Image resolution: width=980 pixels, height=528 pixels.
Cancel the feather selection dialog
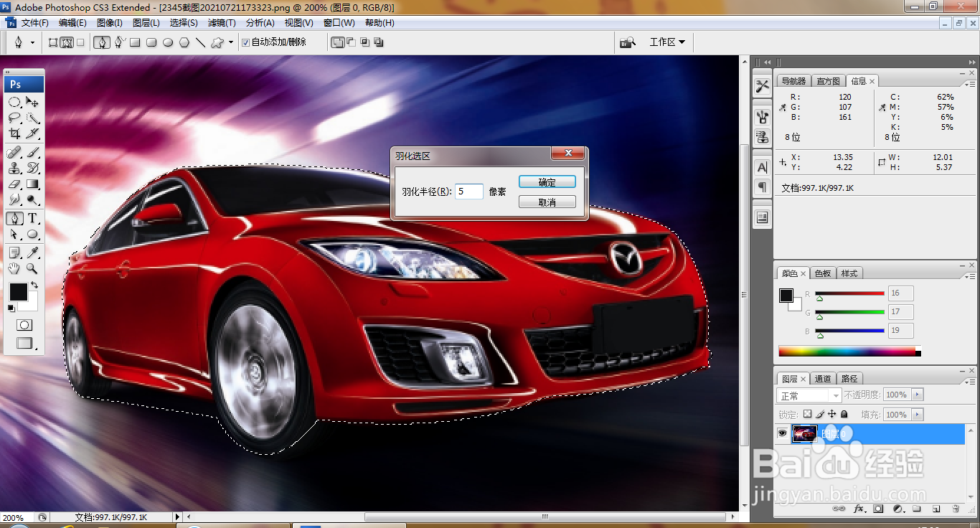(x=547, y=202)
